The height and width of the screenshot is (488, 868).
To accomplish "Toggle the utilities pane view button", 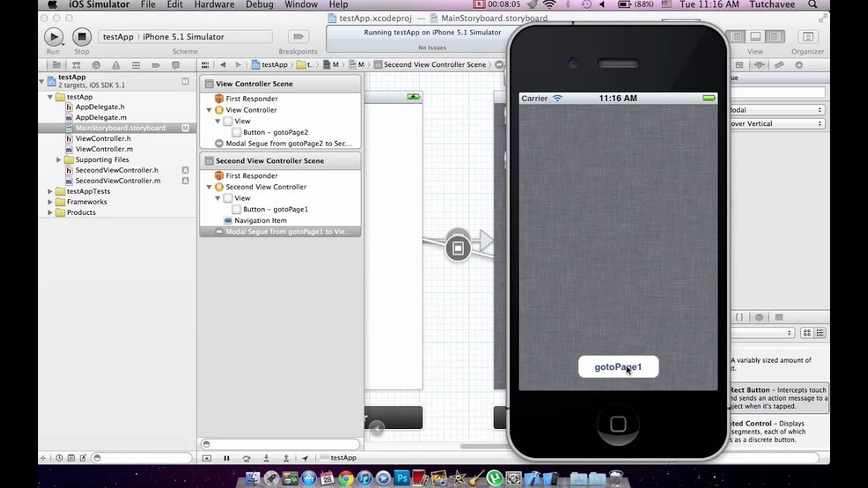I will coord(774,37).
